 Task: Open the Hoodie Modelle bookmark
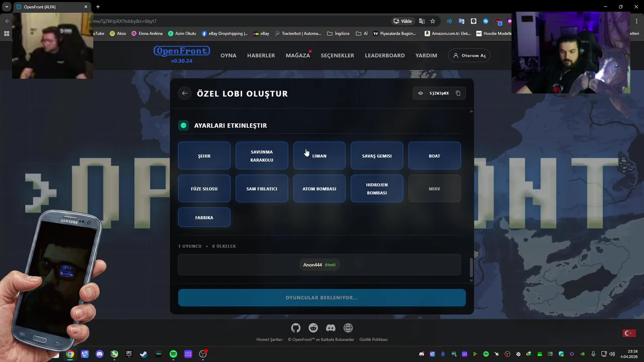[x=494, y=34]
